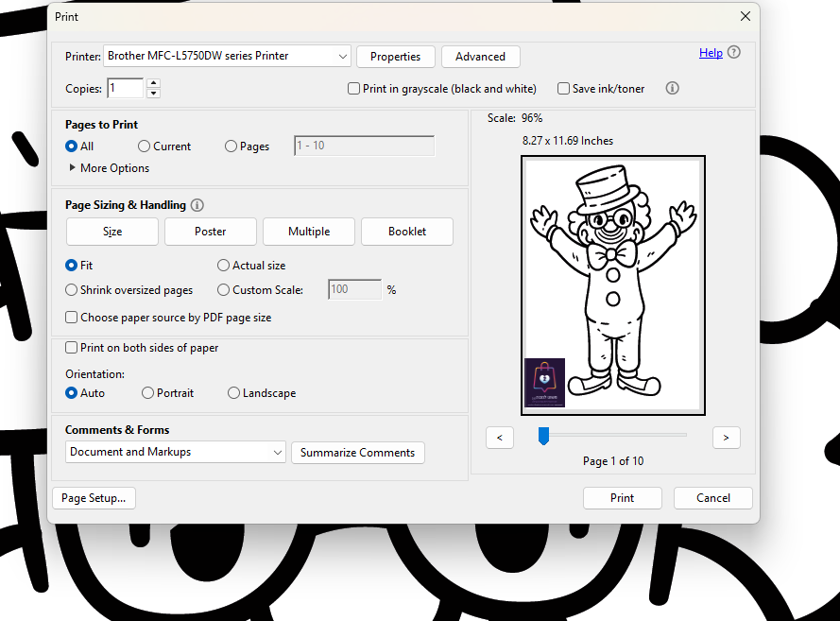Enable Print on both sides of paper
This screenshot has height=621, width=840.
(71, 348)
